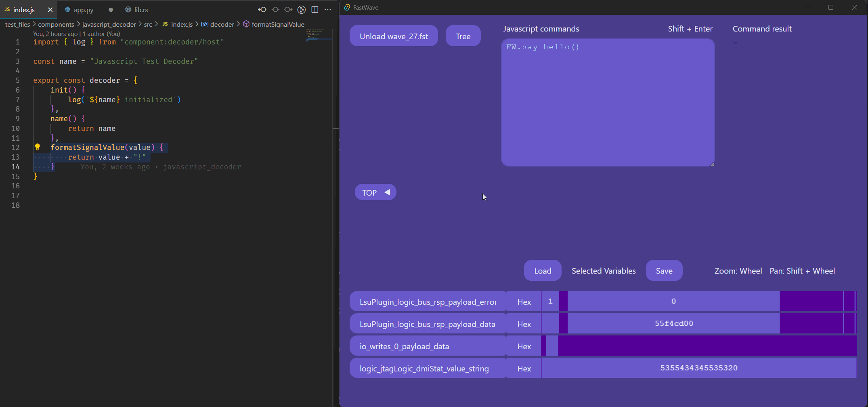This screenshot has width=868, height=407.
Task: Click the Selected Variables label
Action: click(604, 271)
